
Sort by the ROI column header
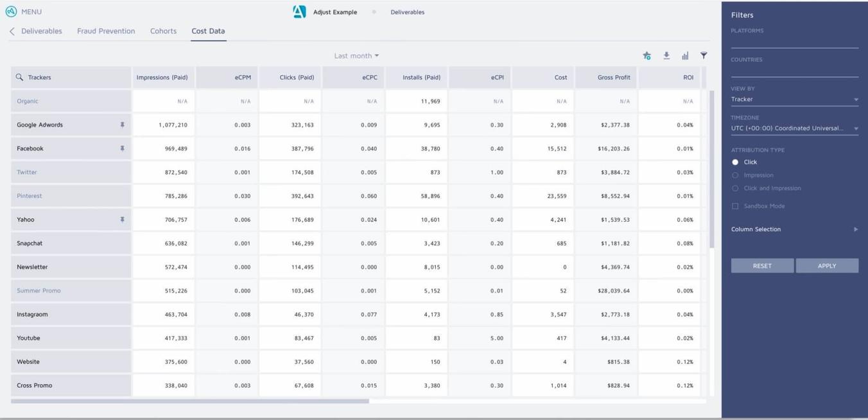click(669, 77)
